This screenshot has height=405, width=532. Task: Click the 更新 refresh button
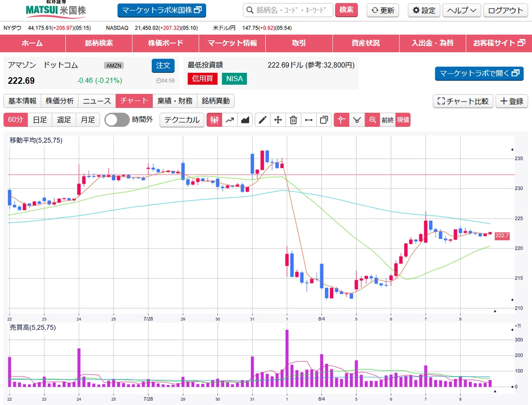pos(383,11)
